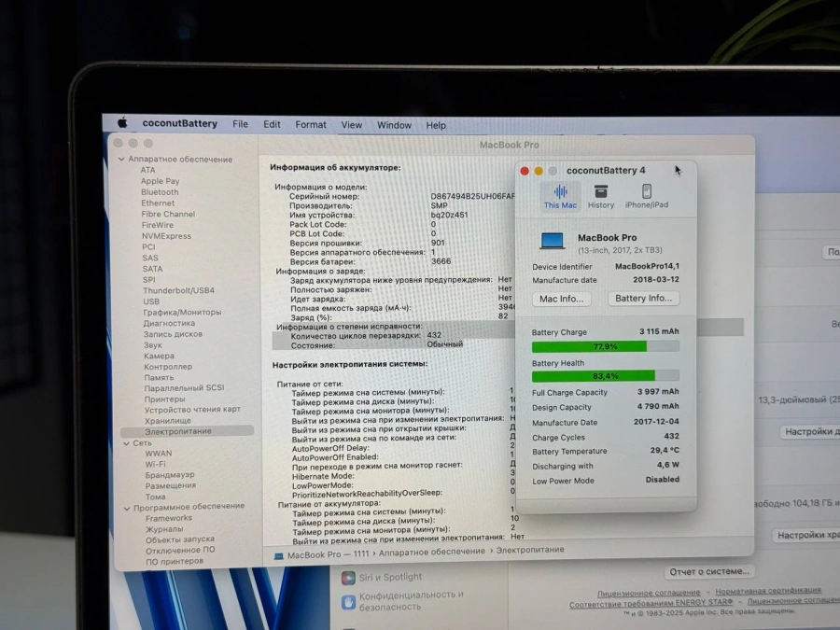Click the Battery Info... button
The width and height of the screenshot is (840, 630).
tap(643, 299)
